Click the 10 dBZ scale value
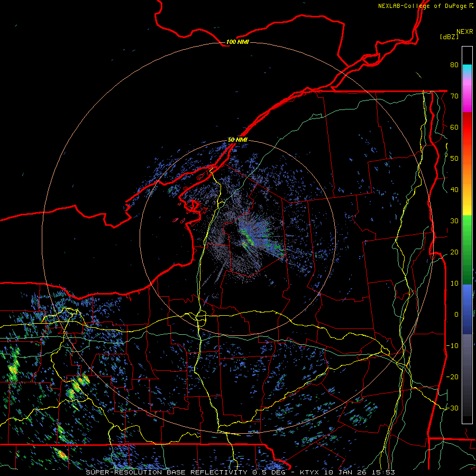This screenshot has width=476, height=476. (x=454, y=283)
